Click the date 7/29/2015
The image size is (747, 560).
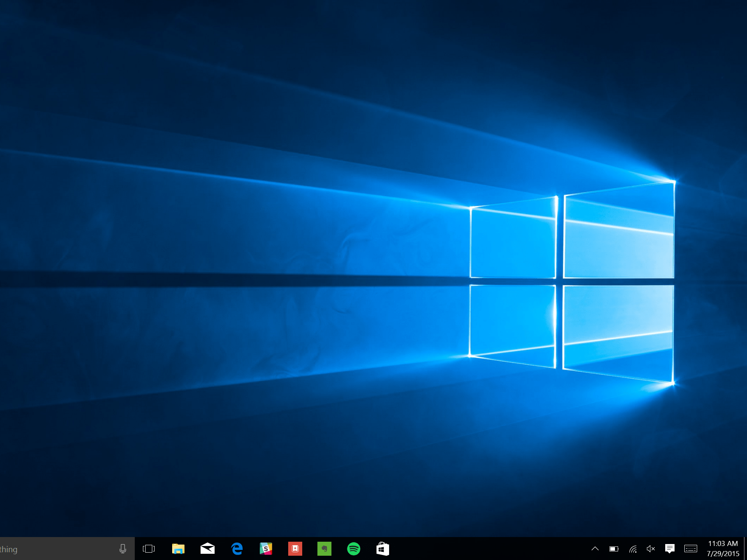723,554
